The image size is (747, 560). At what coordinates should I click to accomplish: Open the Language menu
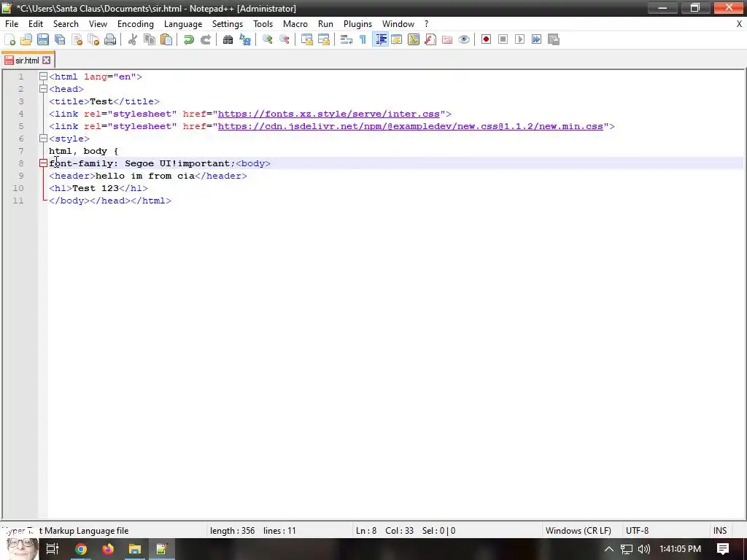point(183,24)
